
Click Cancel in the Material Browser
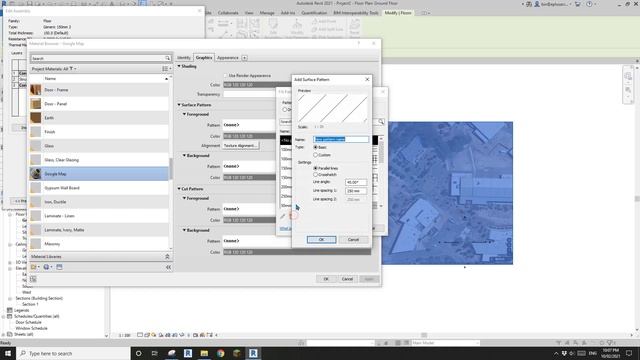(347, 279)
